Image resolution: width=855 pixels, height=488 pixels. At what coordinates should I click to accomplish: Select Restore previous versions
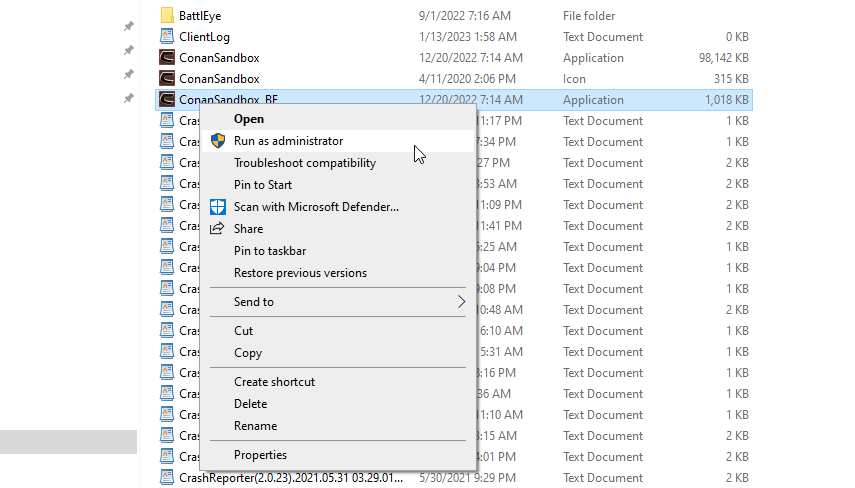point(300,273)
